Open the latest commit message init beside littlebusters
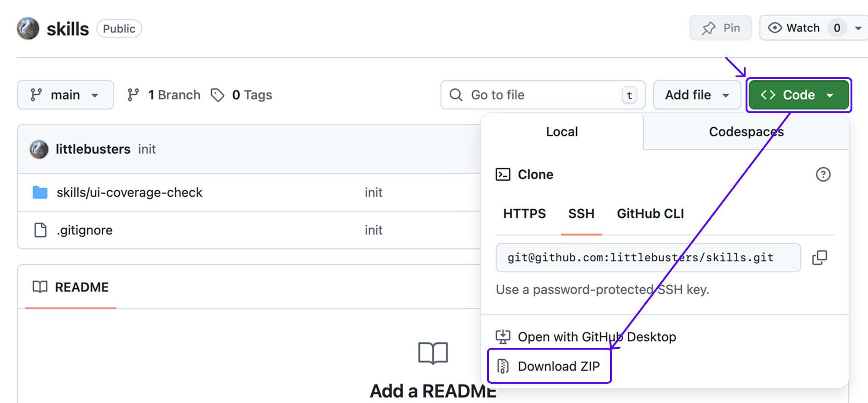 [x=147, y=149]
